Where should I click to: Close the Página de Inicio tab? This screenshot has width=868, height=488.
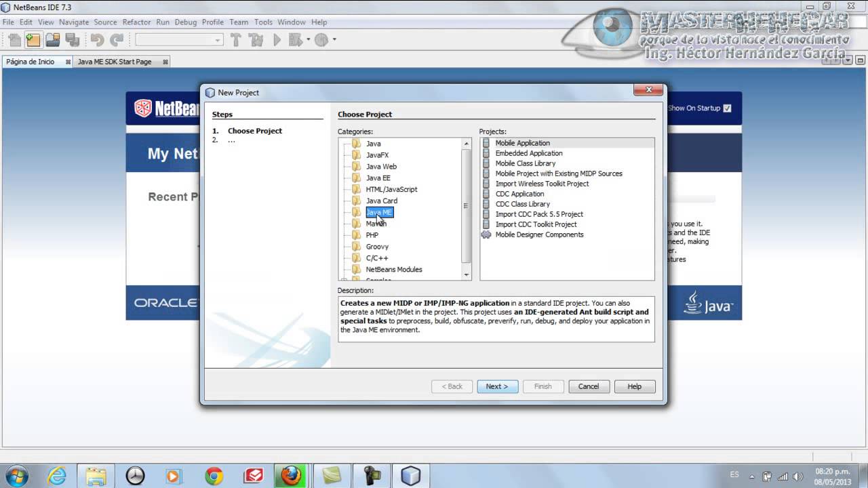[x=68, y=62]
